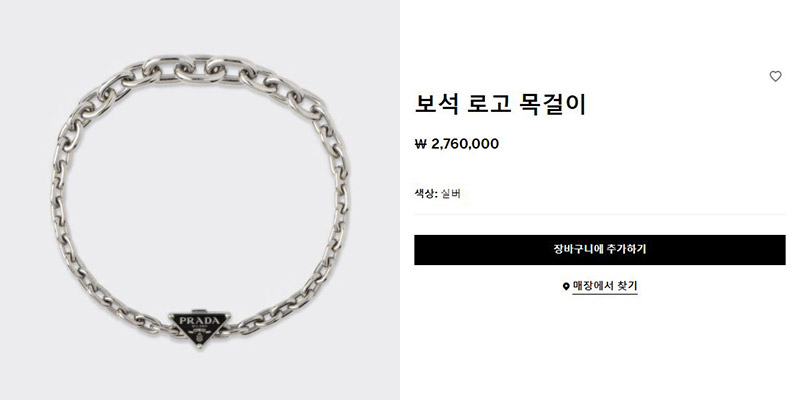The height and width of the screenshot is (400, 800).
Task: Add to cart with 장바구니에 추가하기 button
Action: click(599, 249)
